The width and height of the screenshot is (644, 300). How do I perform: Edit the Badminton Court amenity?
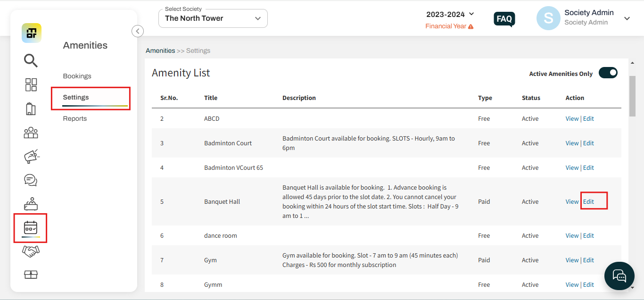[x=588, y=143]
